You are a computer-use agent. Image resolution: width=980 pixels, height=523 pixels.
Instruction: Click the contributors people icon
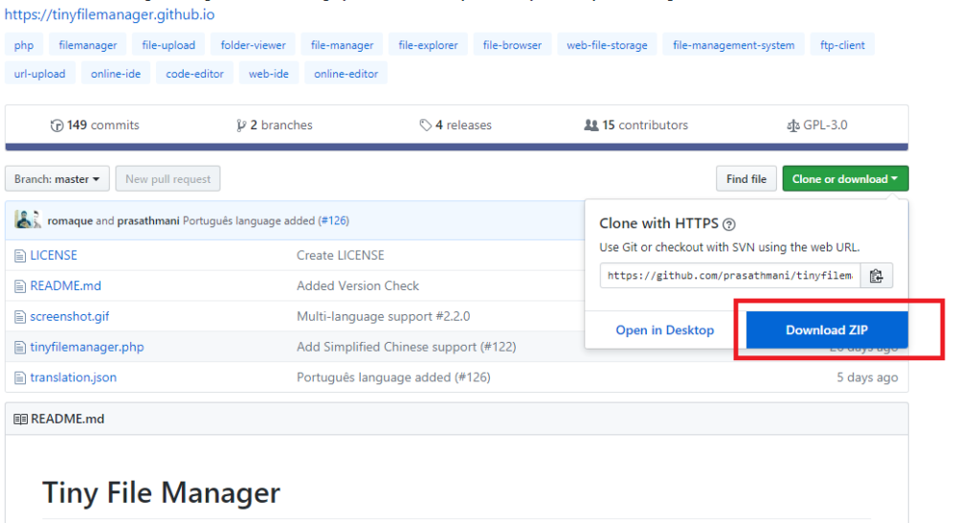(x=590, y=125)
